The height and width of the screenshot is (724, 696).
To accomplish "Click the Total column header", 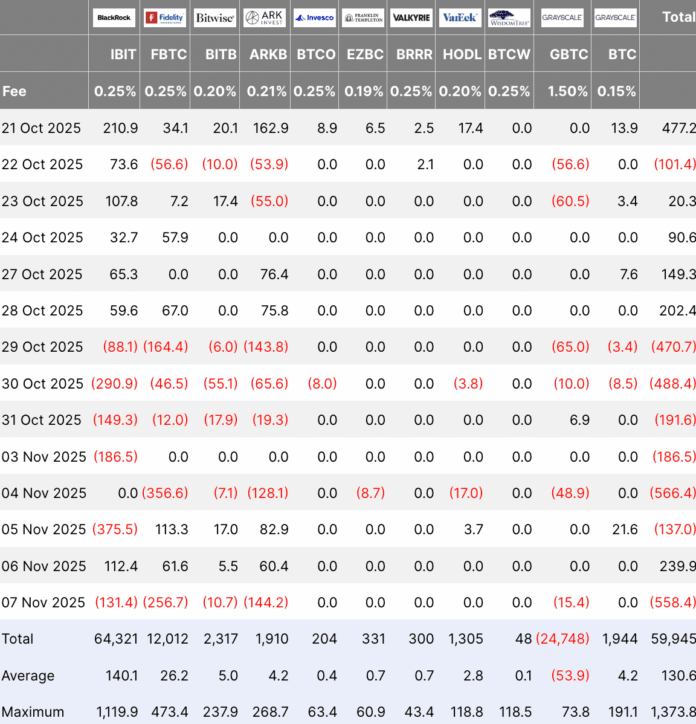I will tap(678, 17).
